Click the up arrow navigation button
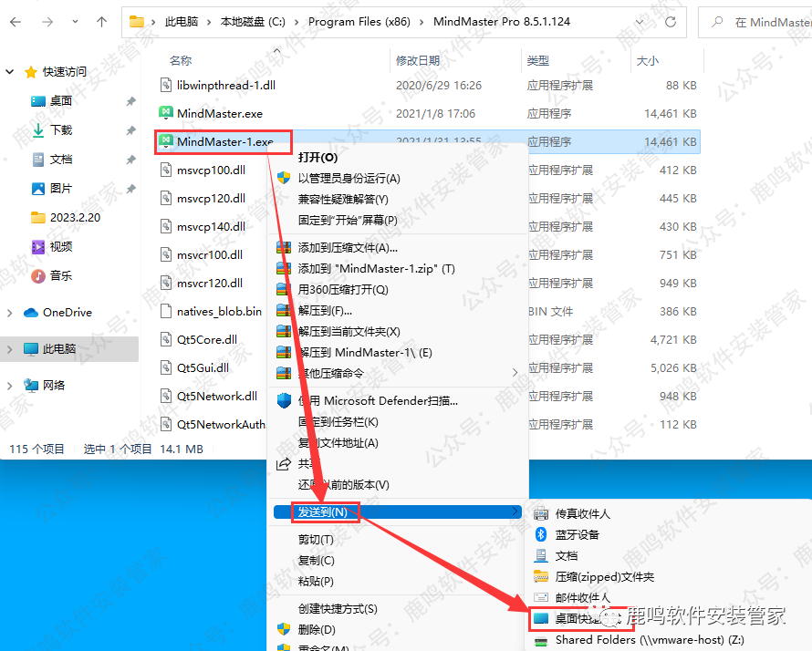The image size is (812, 651). pos(101,22)
